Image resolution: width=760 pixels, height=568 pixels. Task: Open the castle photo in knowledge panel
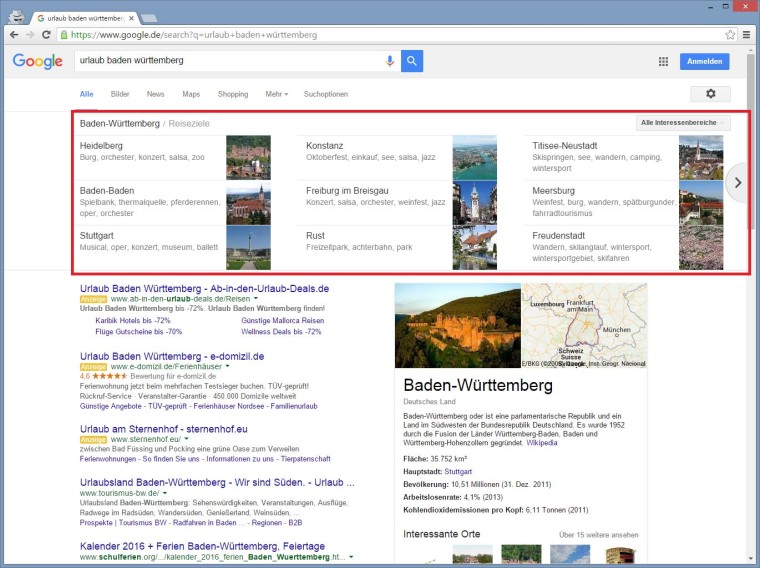pos(458,325)
